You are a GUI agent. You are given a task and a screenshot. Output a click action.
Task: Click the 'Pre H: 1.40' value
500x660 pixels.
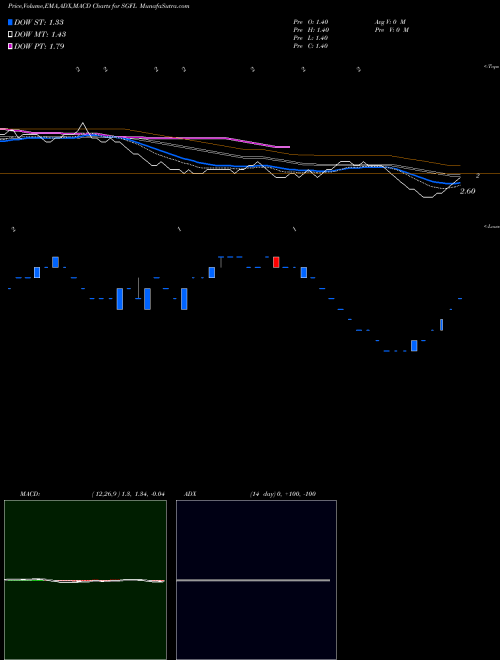click(x=311, y=30)
